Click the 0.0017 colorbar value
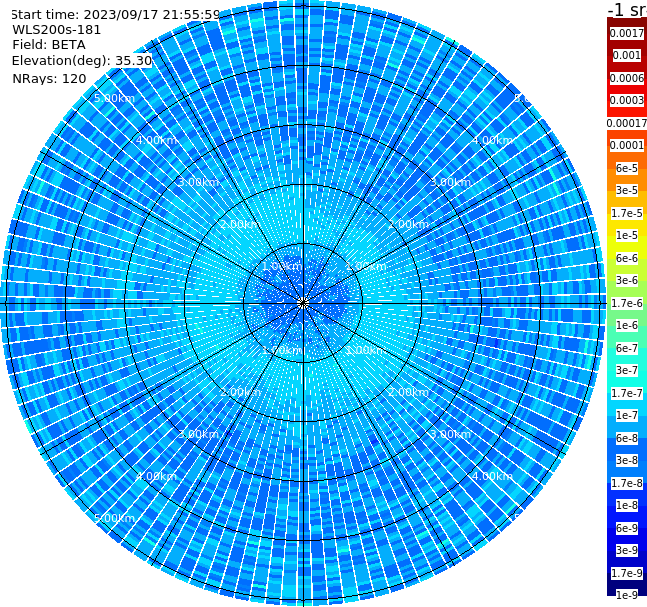647x607 pixels. 627,33
